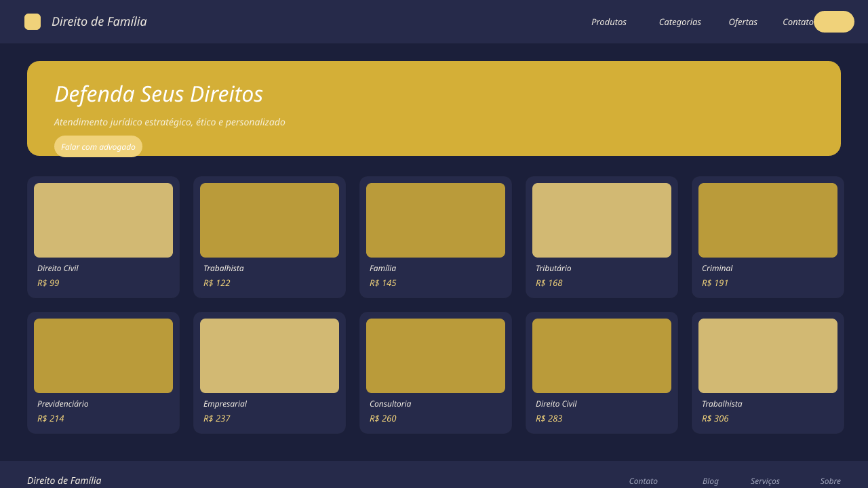Click the R$ 191 price
868x488 pixels.
click(715, 283)
